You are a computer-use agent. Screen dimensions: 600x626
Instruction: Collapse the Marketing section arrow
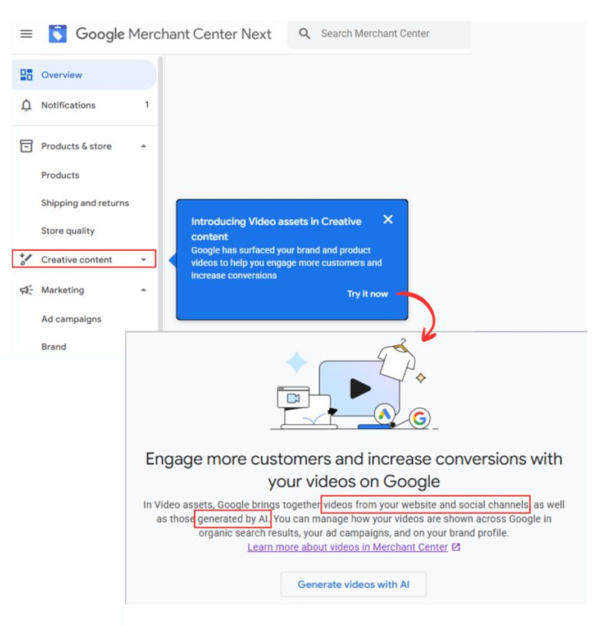click(x=143, y=290)
